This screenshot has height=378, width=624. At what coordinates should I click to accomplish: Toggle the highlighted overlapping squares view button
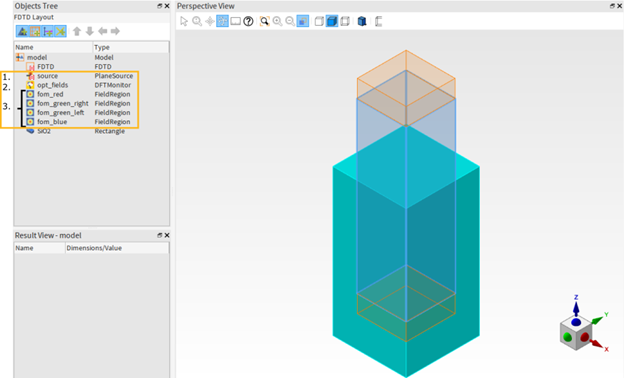[x=303, y=21]
